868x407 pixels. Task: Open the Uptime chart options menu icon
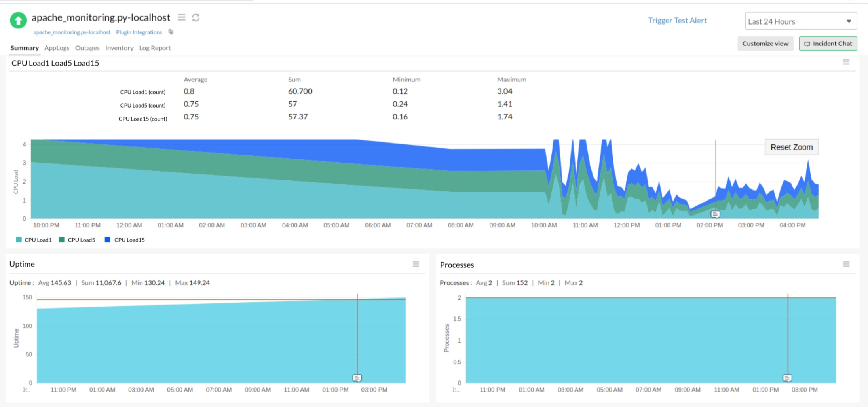coord(416,264)
